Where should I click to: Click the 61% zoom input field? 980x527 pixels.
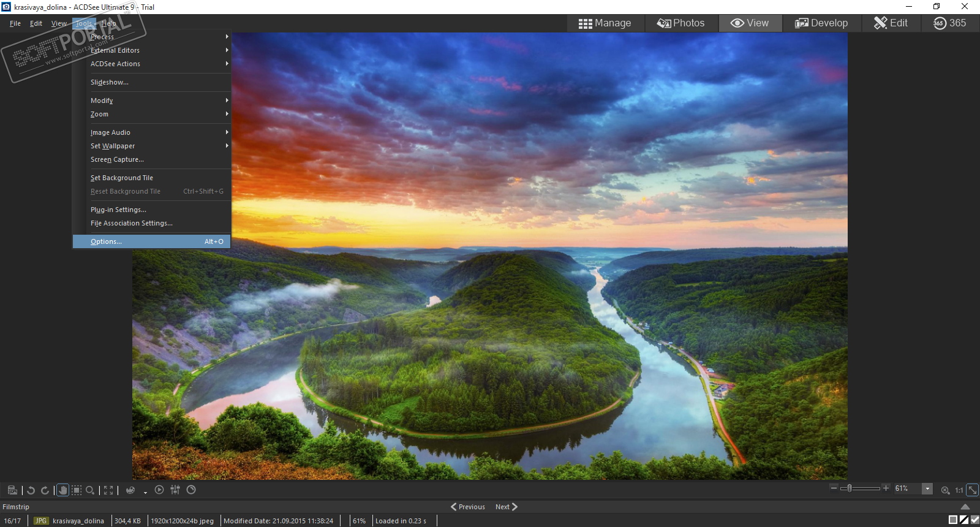point(907,488)
